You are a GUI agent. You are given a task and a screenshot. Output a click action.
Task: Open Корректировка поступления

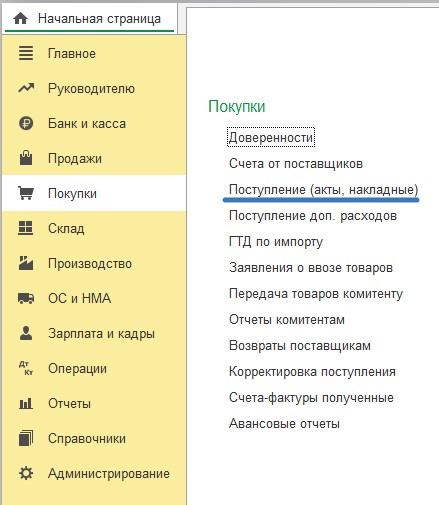click(312, 371)
